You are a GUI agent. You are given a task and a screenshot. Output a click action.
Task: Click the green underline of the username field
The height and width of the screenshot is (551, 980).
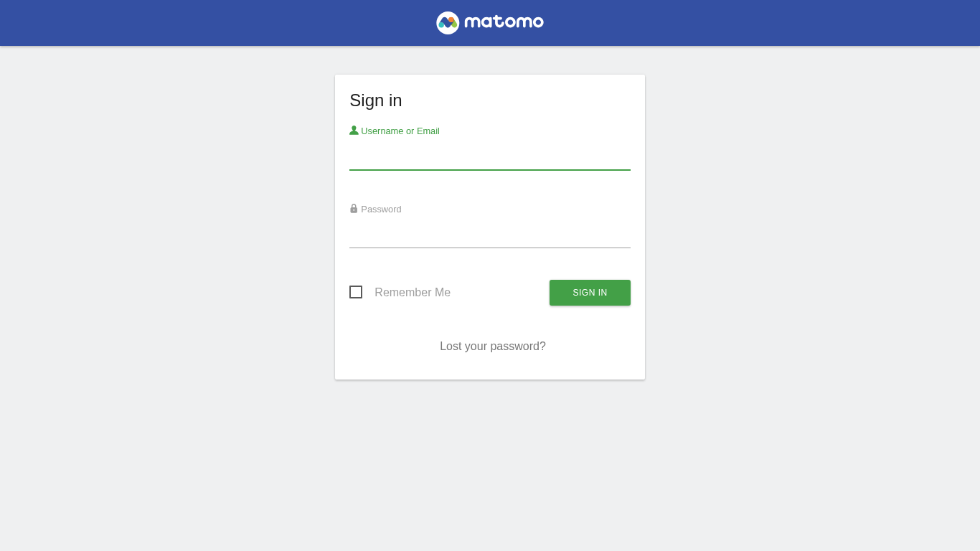coord(489,170)
